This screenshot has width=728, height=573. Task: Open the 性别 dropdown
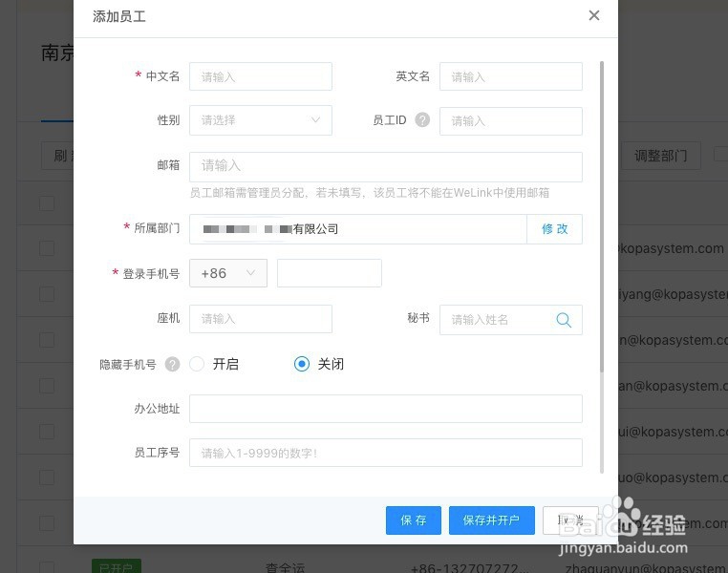coord(261,120)
